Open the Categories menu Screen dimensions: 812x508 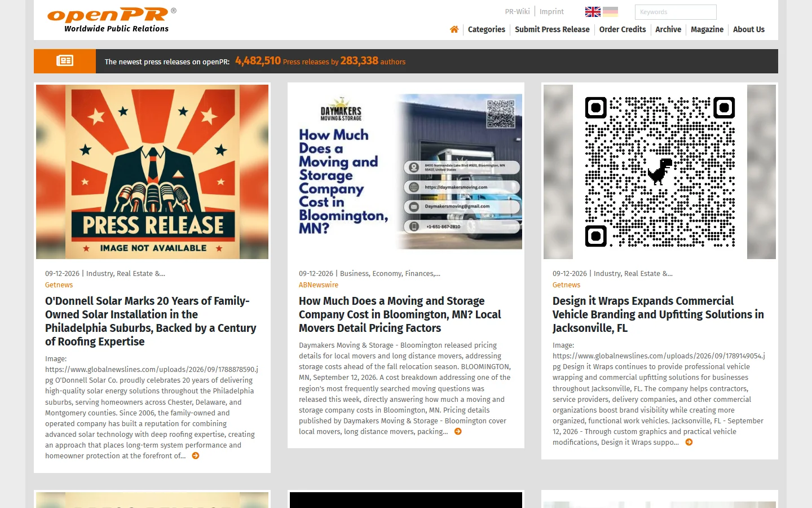[x=486, y=29]
